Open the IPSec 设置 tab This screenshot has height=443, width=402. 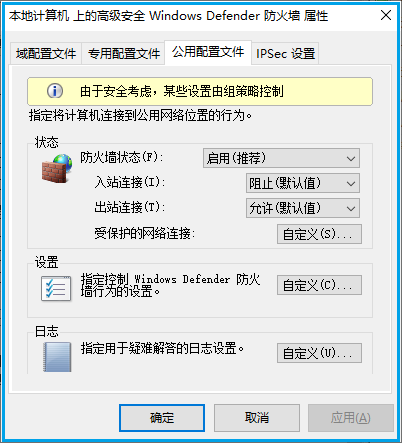click(285, 53)
